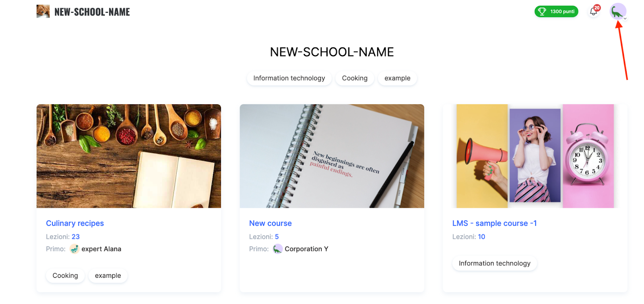644x304 pixels.
Task: Open the notebook New course thumbnail
Action: [332, 156]
